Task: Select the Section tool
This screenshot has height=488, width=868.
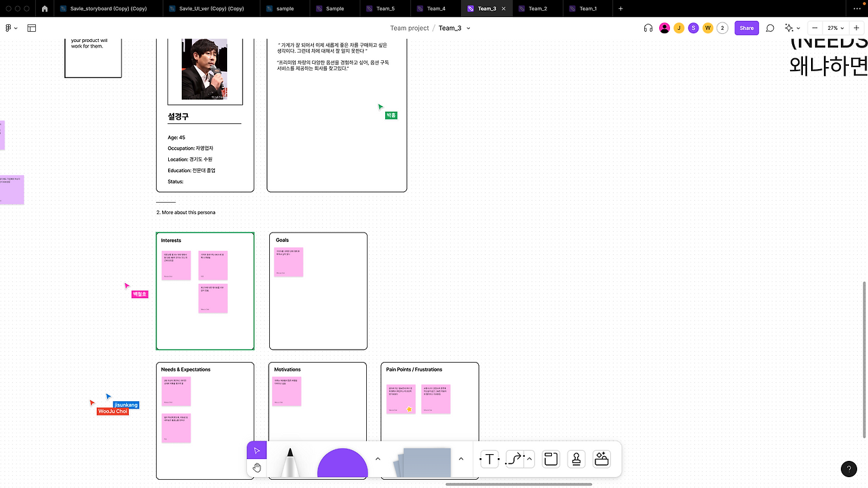Action: pyautogui.click(x=551, y=459)
